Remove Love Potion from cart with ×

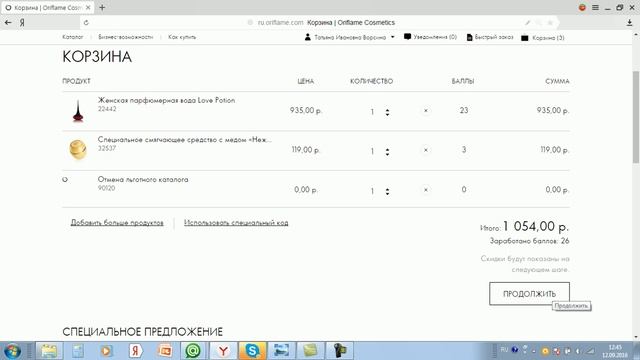coord(425,111)
